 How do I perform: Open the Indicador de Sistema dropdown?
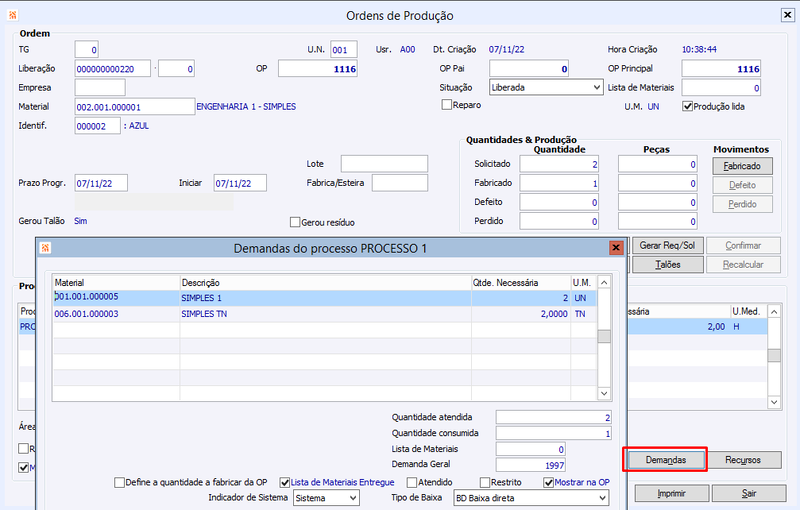pos(327,498)
